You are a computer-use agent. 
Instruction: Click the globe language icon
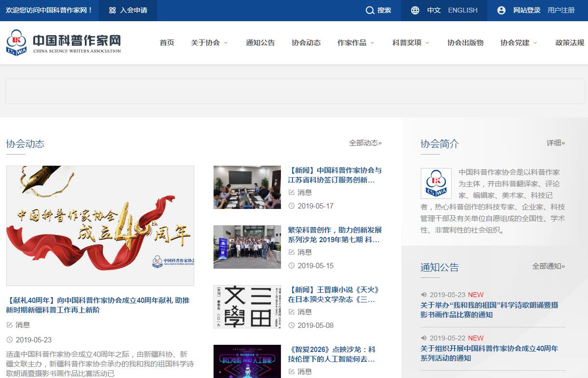(x=415, y=11)
